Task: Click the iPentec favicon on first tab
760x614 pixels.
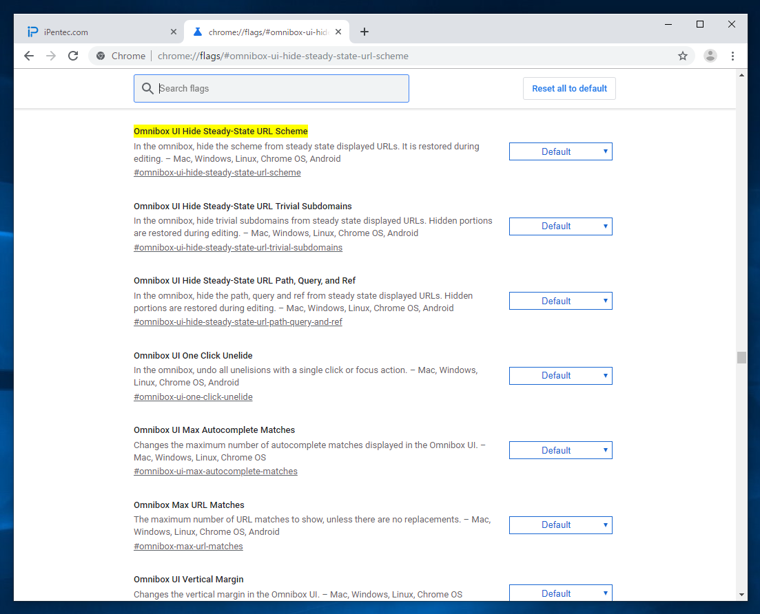Action: click(32, 32)
